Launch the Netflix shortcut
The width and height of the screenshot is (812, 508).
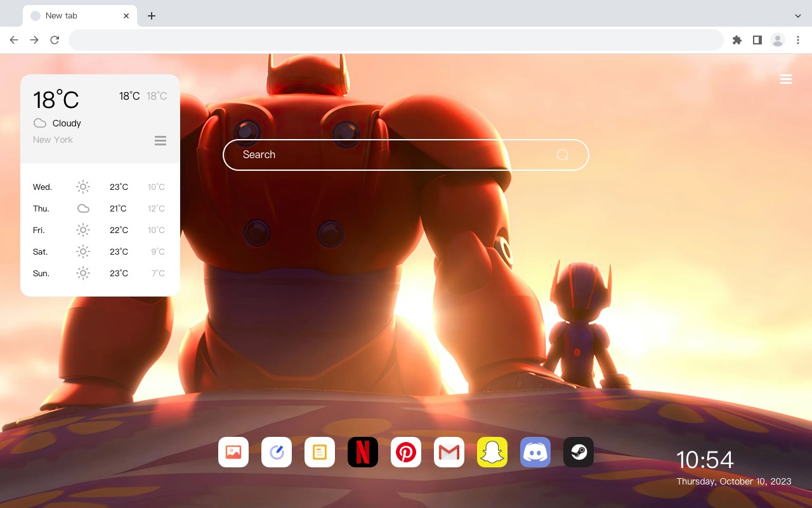click(x=363, y=452)
